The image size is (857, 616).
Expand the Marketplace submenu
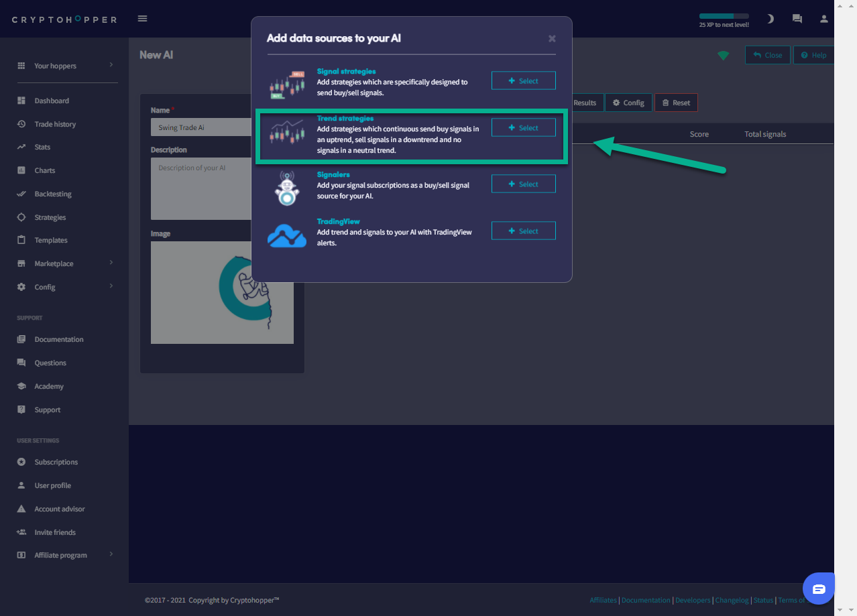pos(64,263)
